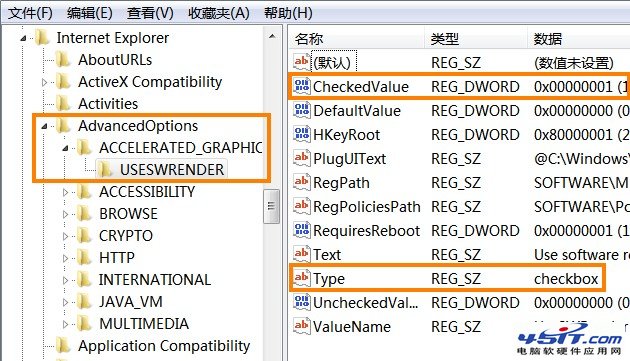
Task: Click the HKeyRoot DWORD icon
Action: tap(302, 134)
